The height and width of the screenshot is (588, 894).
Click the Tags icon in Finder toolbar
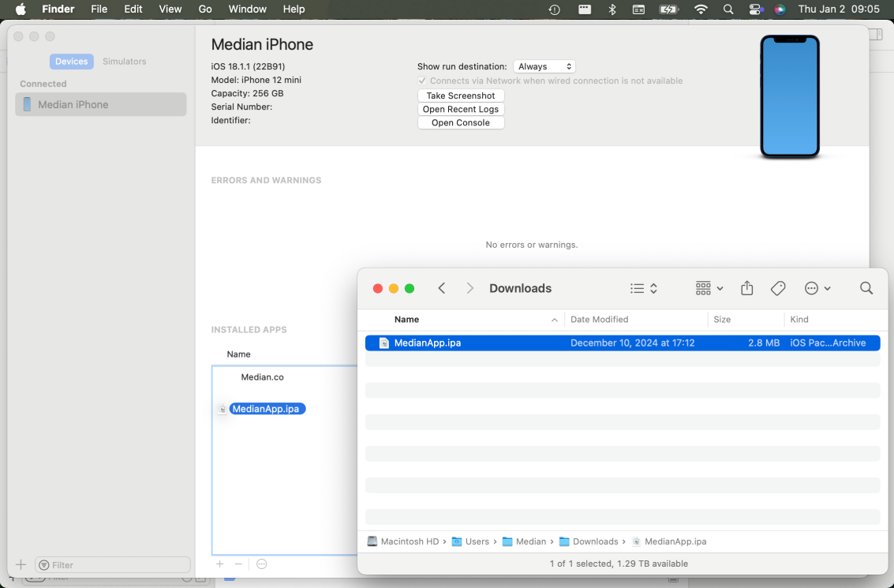[x=778, y=288]
